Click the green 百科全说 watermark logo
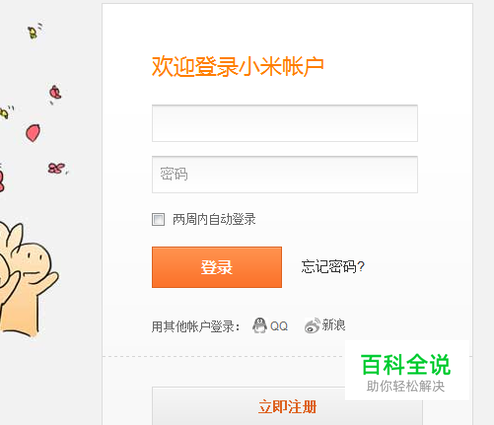The width and height of the screenshot is (494, 425). pos(406,365)
